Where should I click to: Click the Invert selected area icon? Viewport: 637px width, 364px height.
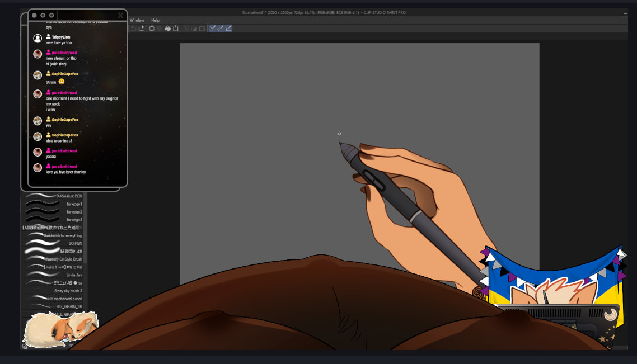tap(194, 29)
